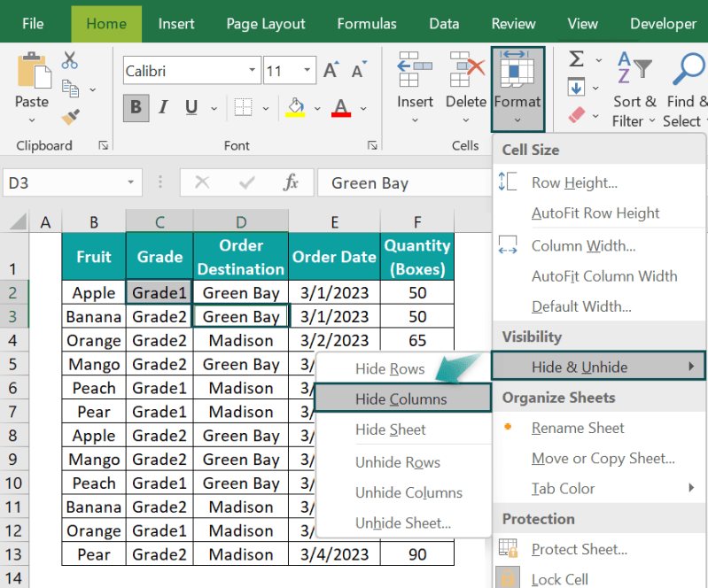Toggle Bold formatting
The image size is (708, 588).
pos(136,108)
